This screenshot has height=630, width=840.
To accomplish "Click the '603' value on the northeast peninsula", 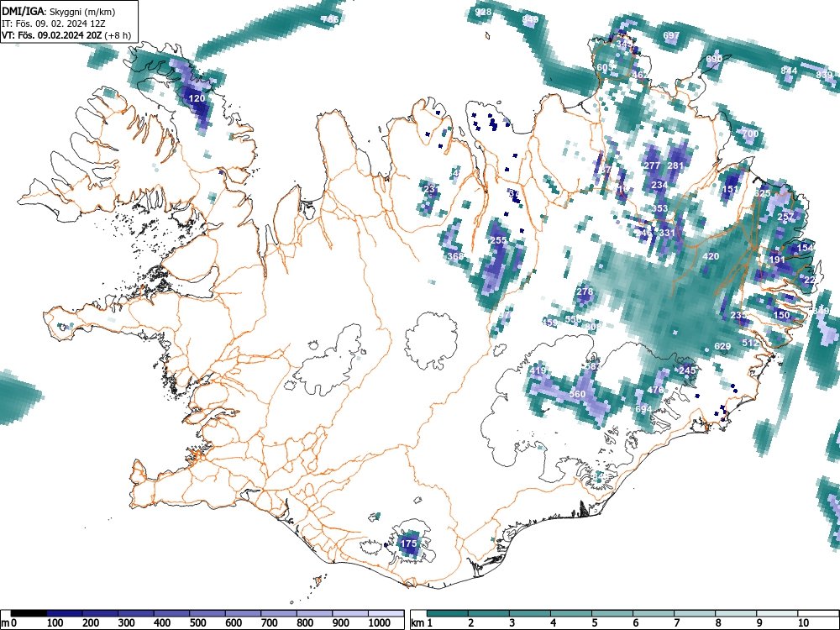I will coord(605,67).
